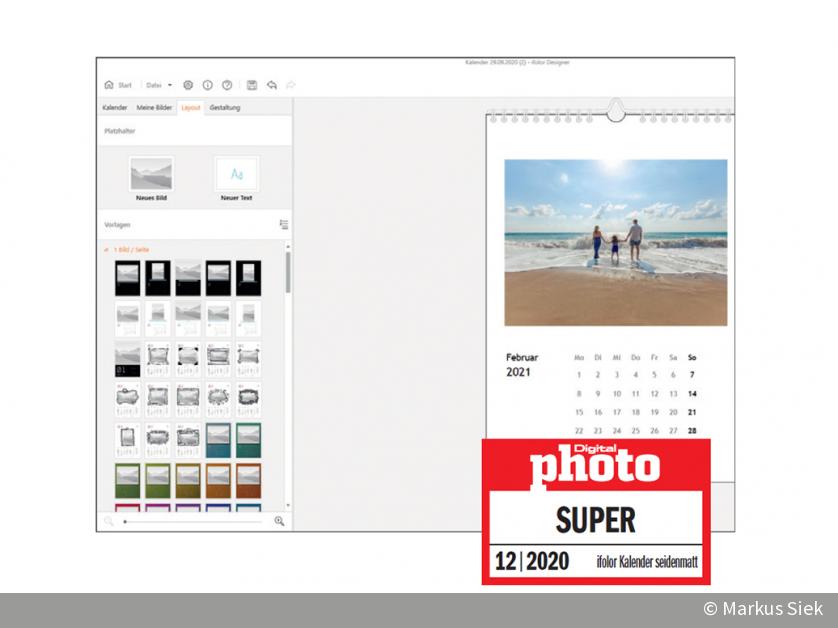Viewport: 838px width, 628px height.
Task: Go to the Start home screen
Action: [x=118, y=85]
